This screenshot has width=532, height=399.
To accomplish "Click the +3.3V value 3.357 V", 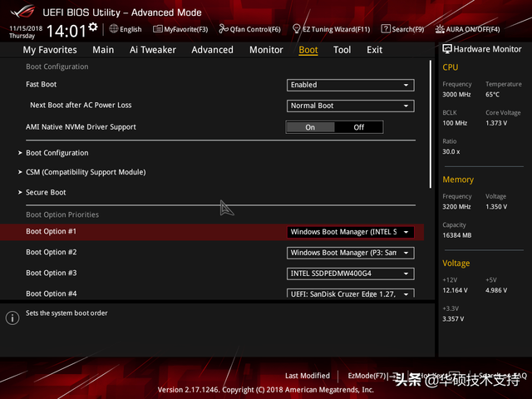I will (x=453, y=319).
